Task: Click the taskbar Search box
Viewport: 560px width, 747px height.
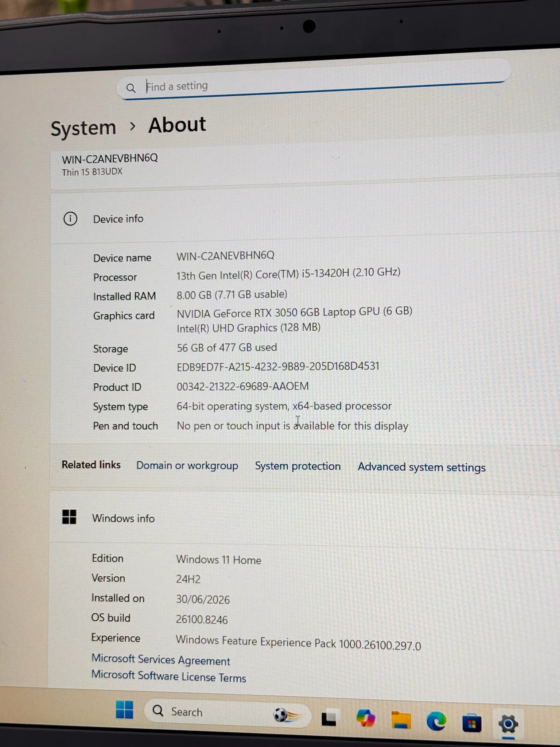Action: tap(228, 713)
